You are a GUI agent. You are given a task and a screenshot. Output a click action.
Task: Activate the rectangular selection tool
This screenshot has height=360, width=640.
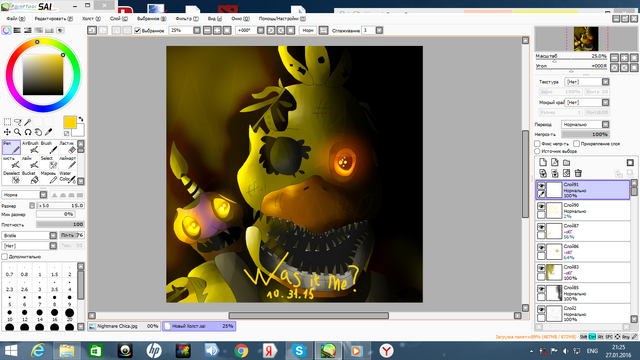[x=7, y=122]
